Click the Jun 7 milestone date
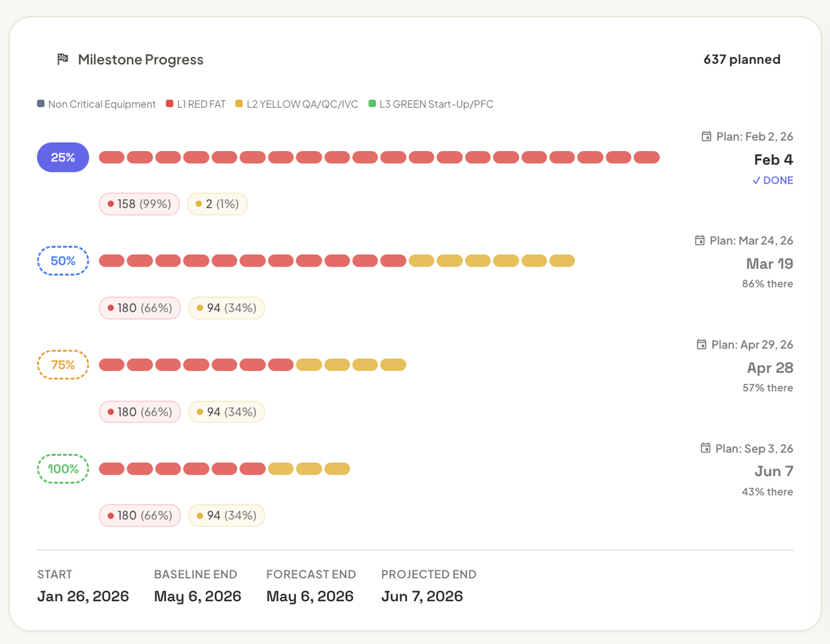Screen dimensions: 830x644 774,471
